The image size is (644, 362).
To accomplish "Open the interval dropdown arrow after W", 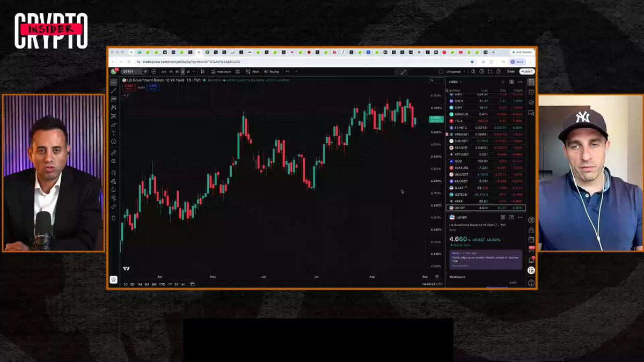I will coord(194,71).
